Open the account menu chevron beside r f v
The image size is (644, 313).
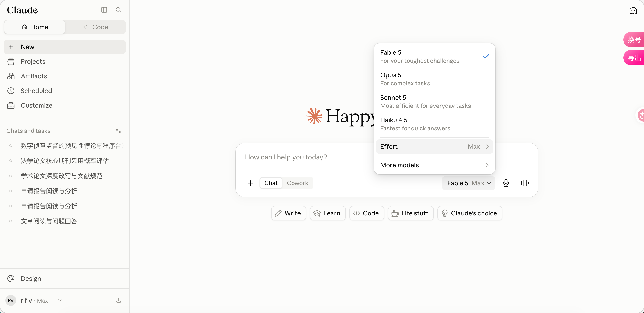tap(60, 300)
